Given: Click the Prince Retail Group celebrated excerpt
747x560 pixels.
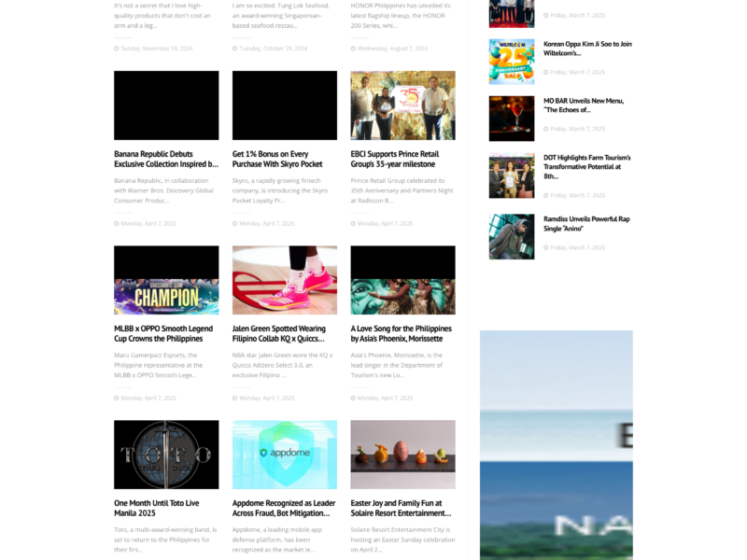Looking at the screenshot, I should (402, 190).
